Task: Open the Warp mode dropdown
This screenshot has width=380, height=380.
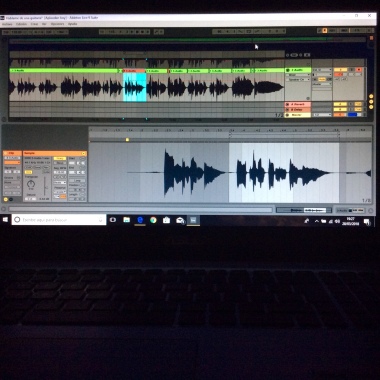Action: click(60, 182)
